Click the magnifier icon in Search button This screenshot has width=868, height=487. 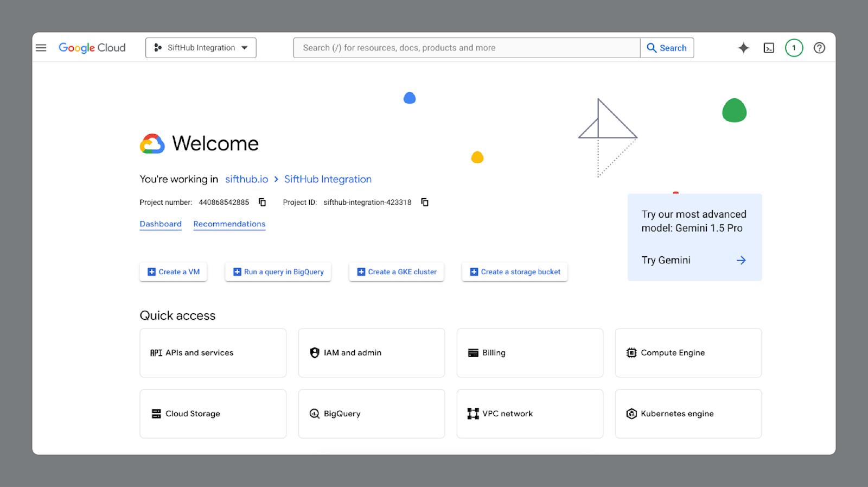[652, 48]
